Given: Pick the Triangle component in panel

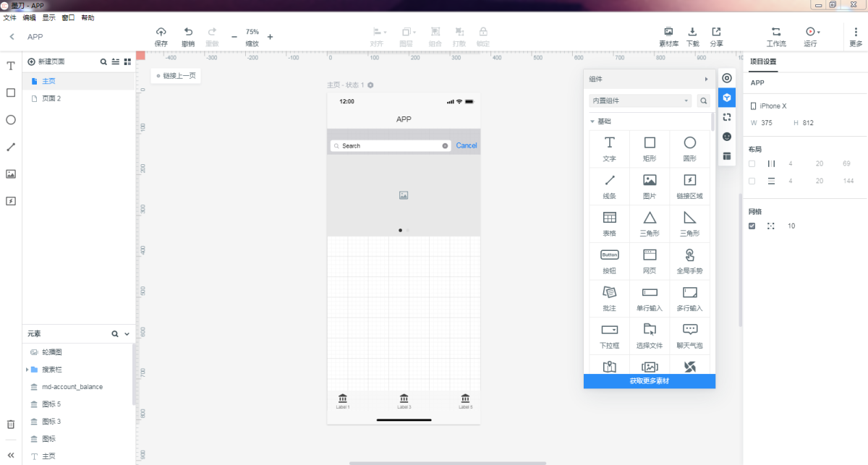Looking at the screenshot, I should coord(650,217).
